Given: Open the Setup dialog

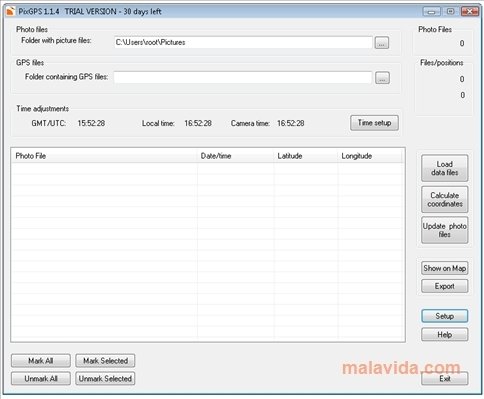Looking at the screenshot, I should [445, 316].
